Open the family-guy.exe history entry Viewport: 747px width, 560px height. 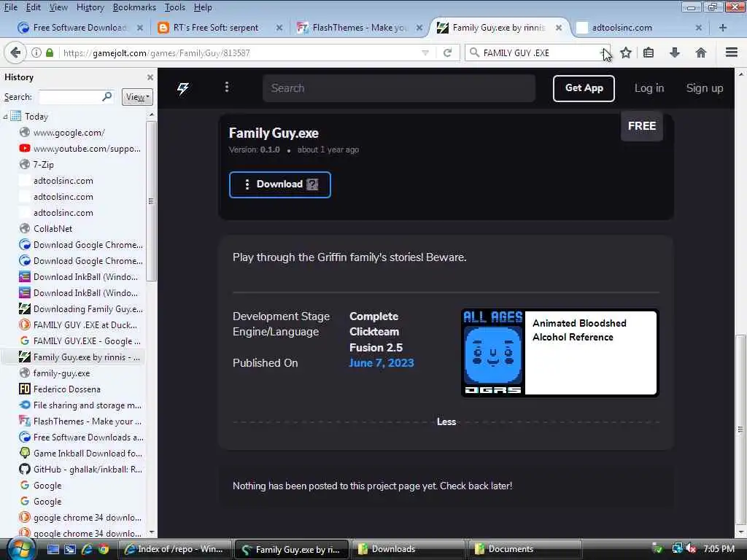tap(61, 373)
